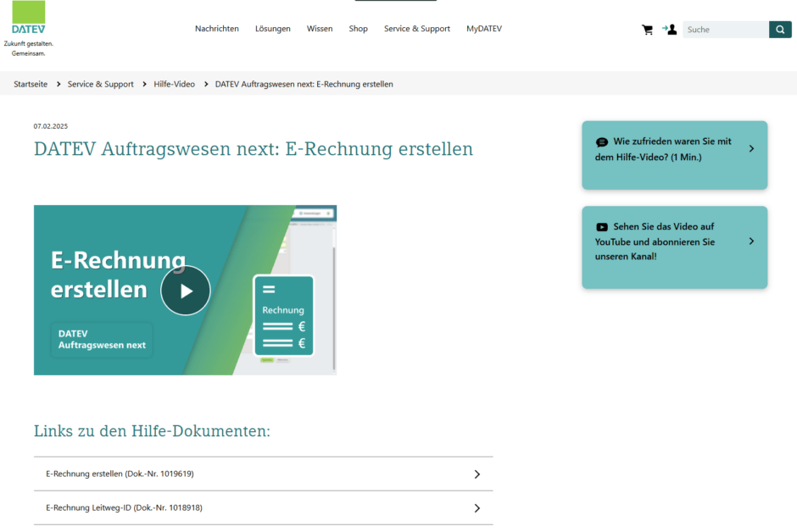Image resolution: width=797 pixels, height=532 pixels.
Task: Expand chevron on the YouTube card
Action: pos(751,241)
